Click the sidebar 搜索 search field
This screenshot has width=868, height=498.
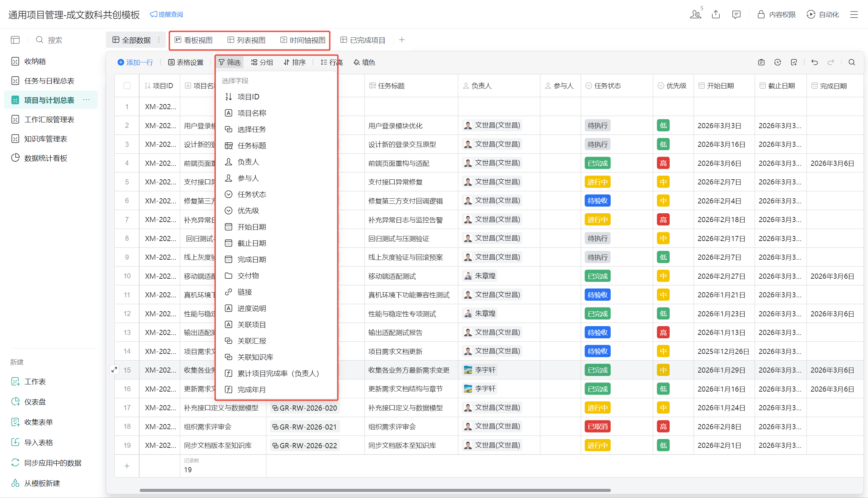55,40
